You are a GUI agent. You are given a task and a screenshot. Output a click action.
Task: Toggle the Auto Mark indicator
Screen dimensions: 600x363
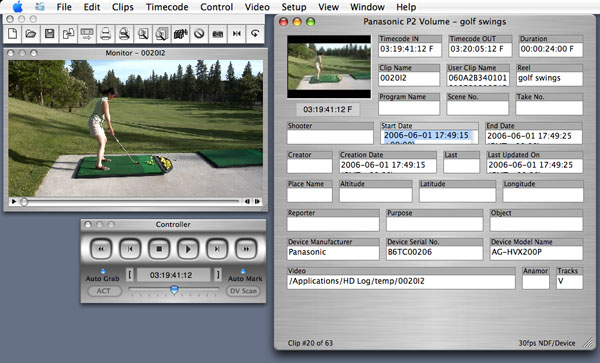click(x=243, y=271)
